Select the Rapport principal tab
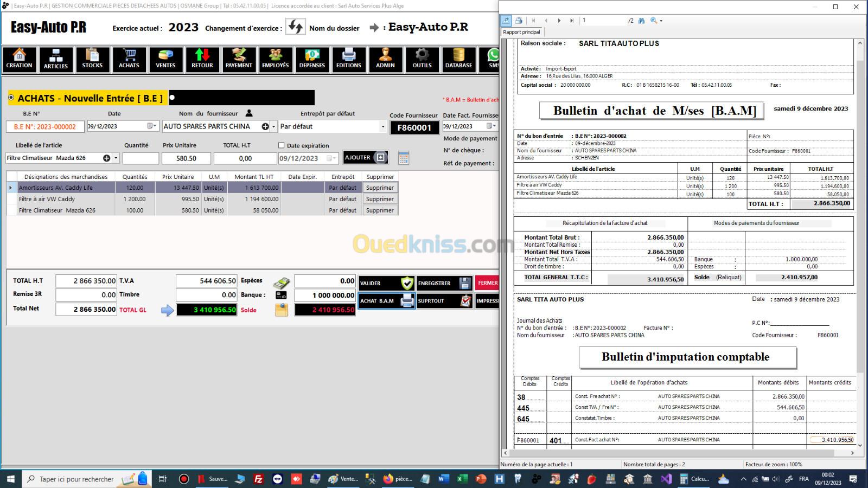868x488 pixels. coord(521,32)
